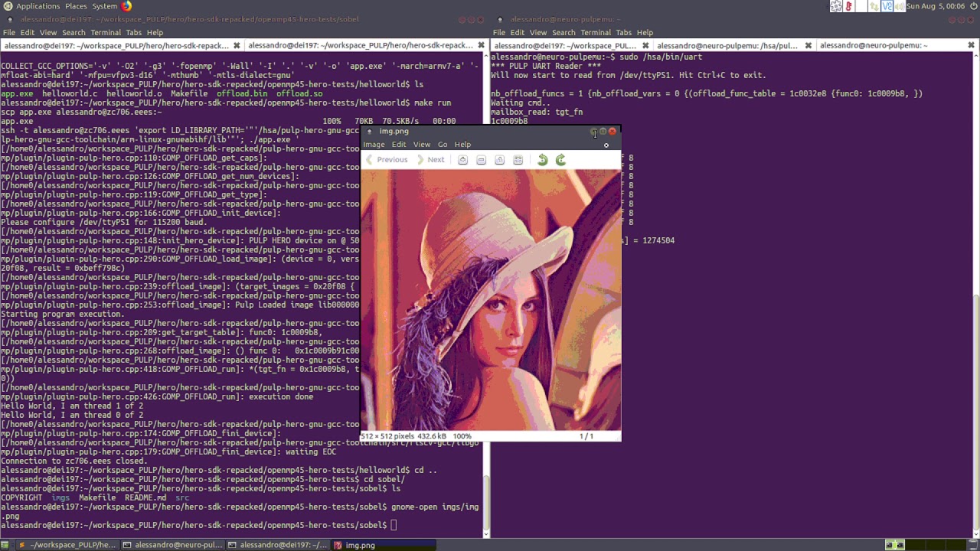The image size is (980, 551).
Task: Open the Go menu in image viewer
Action: (x=443, y=145)
